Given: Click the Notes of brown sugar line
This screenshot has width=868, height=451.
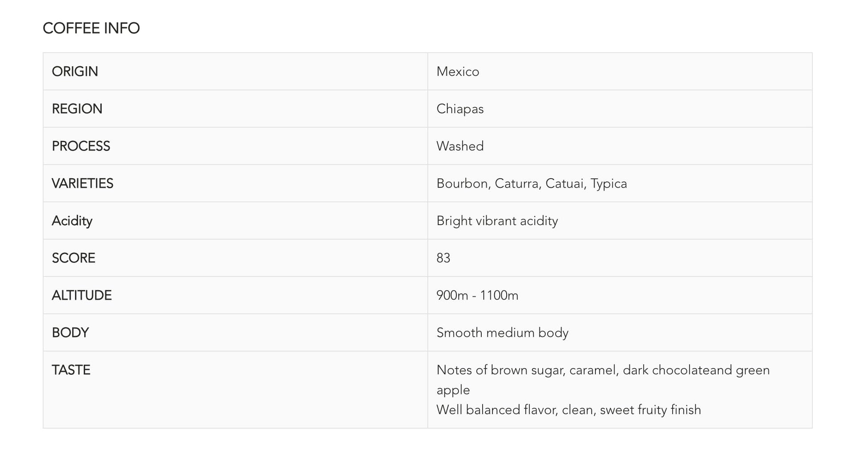Looking at the screenshot, I should [603, 370].
